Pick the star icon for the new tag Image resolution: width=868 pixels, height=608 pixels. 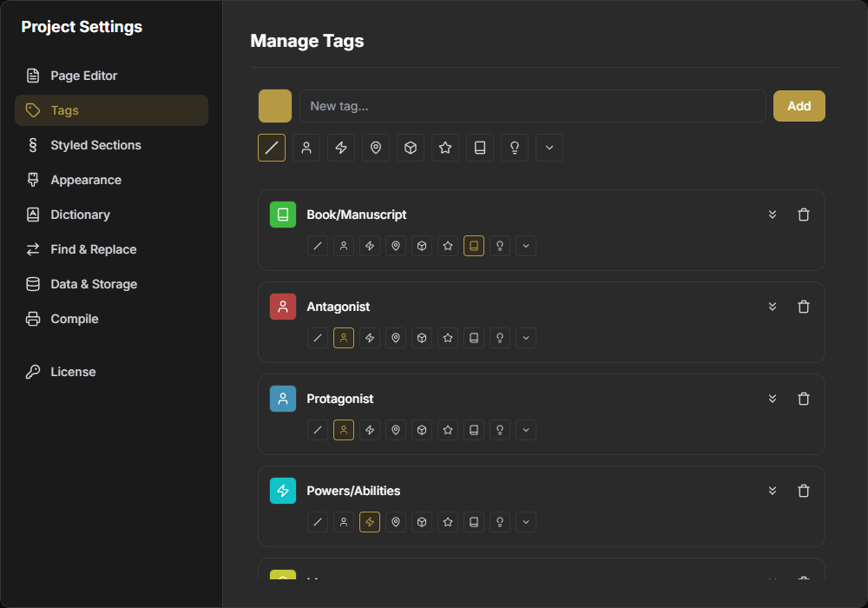(x=444, y=148)
